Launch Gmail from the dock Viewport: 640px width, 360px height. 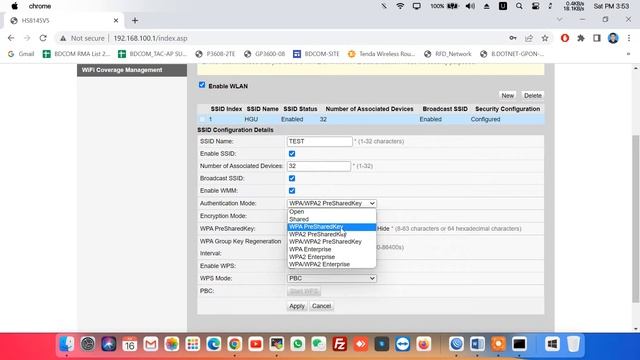point(151,344)
